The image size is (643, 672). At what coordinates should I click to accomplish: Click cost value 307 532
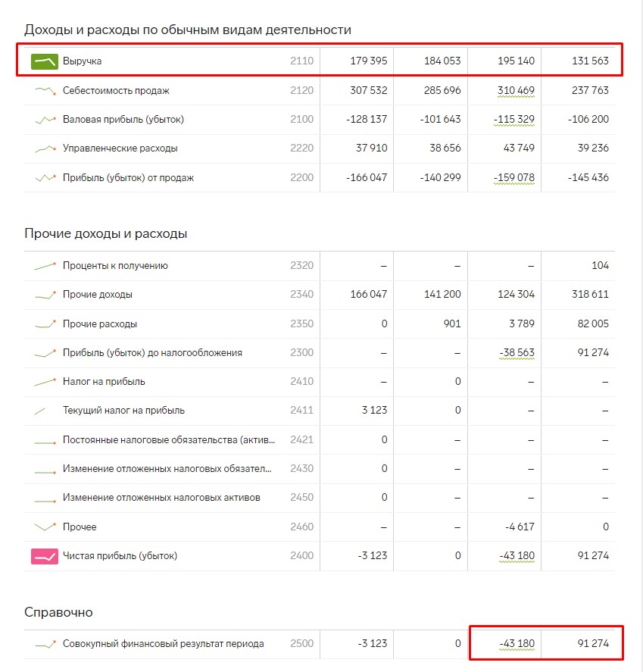[368, 90]
